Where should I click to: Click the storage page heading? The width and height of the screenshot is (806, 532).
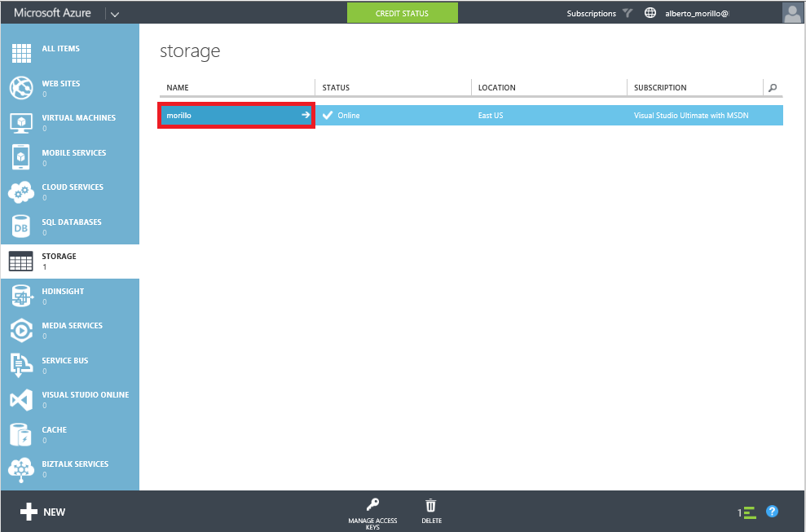(190, 51)
